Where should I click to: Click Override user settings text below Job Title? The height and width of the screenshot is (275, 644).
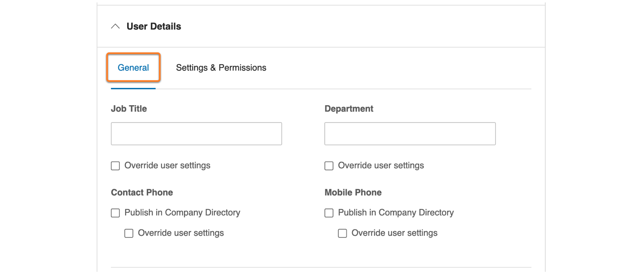[167, 166]
